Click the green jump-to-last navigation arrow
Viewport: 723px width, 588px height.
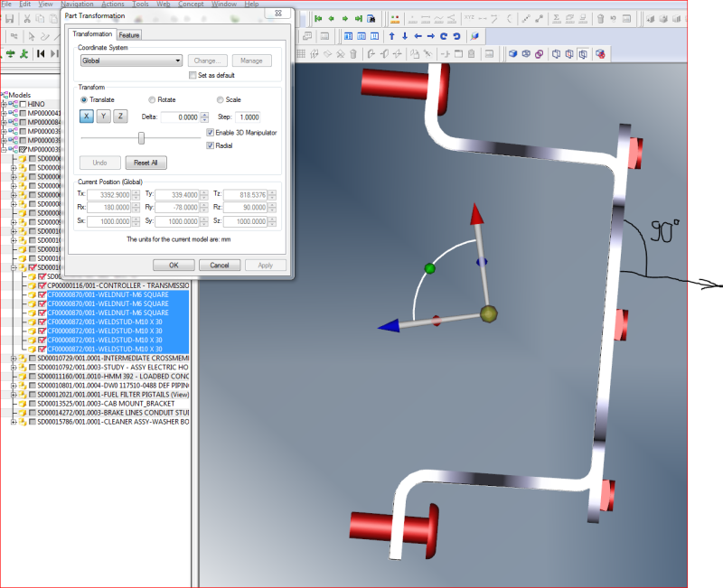(358, 19)
